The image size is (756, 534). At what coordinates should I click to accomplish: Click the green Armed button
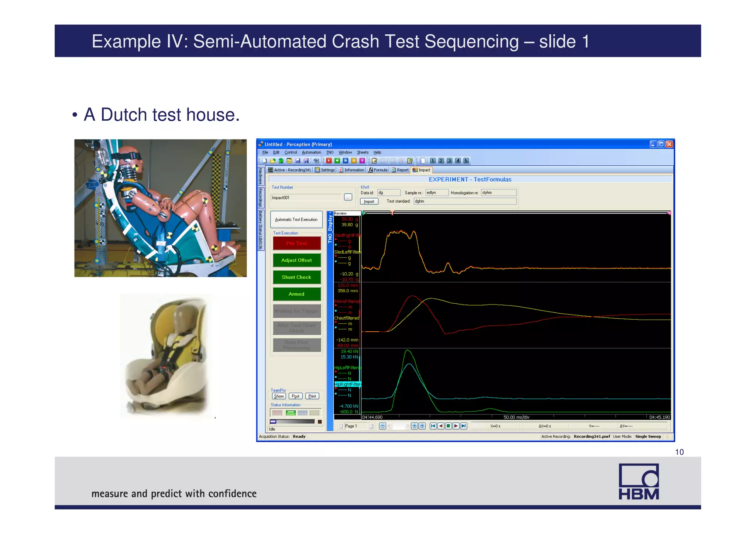297,294
